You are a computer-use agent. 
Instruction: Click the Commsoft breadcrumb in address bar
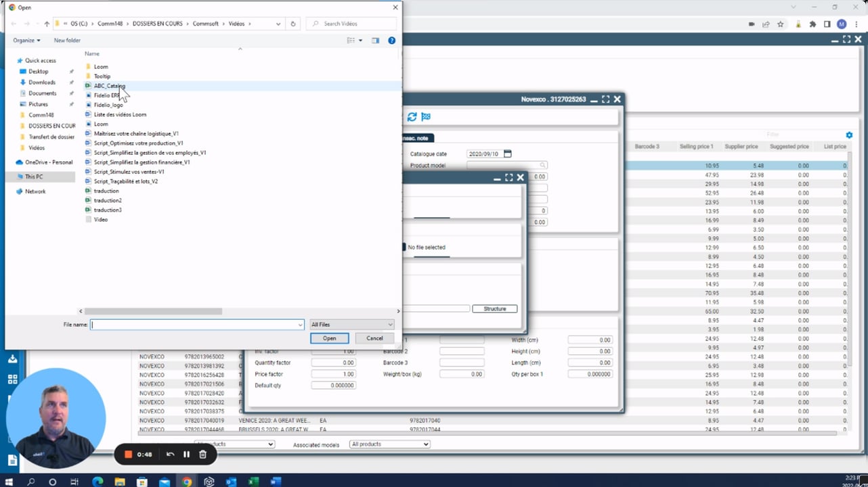coord(205,24)
